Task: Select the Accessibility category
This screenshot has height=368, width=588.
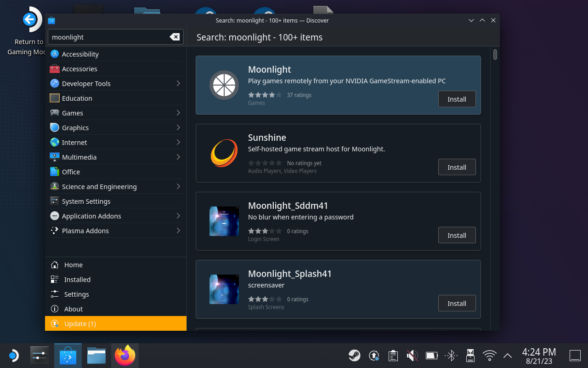Action: 80,54
